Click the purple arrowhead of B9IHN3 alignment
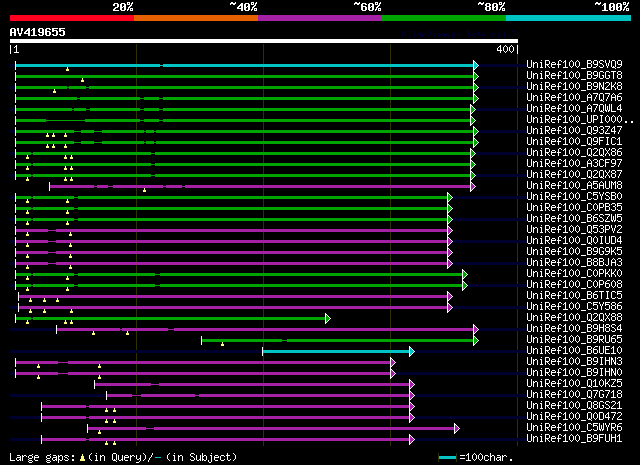The width and height of the screenshot is (640, 465). 393,362
